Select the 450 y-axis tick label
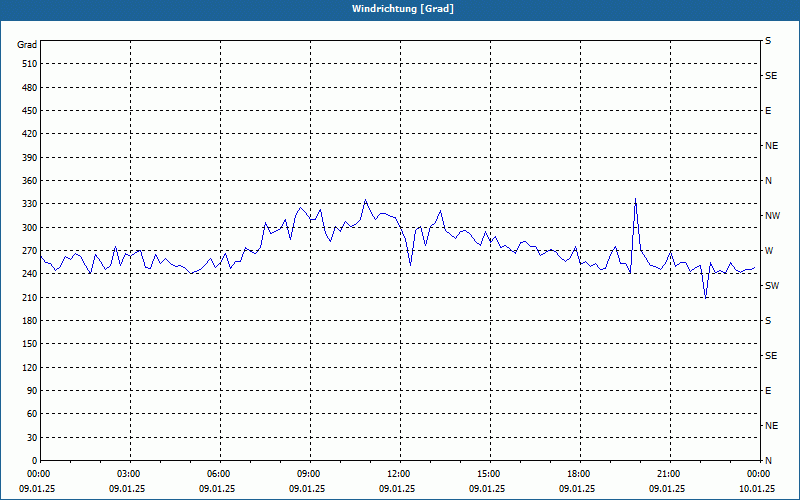 pos(30,111)
